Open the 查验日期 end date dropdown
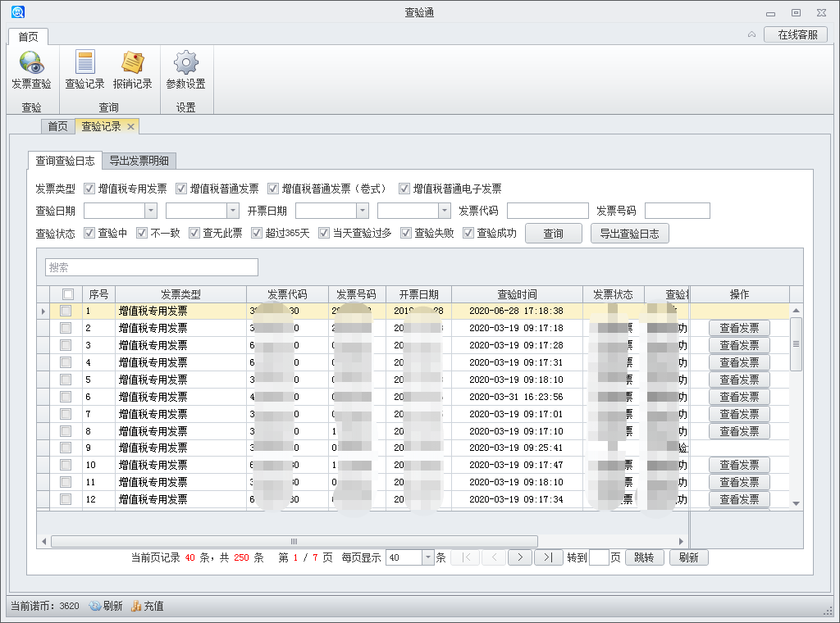840x623 pixels. click(233, 211)
